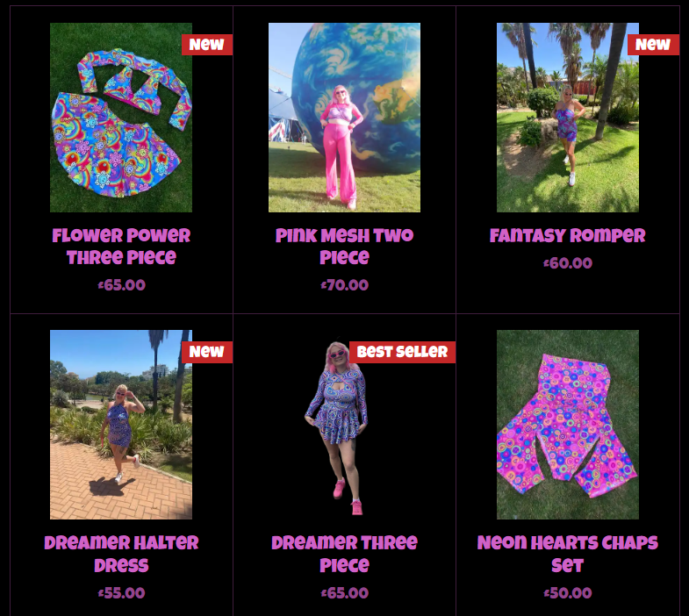689x616 pixels.
Task: Open Pink Mesh Two Piece product photo
Action: (x=344, y=118)
